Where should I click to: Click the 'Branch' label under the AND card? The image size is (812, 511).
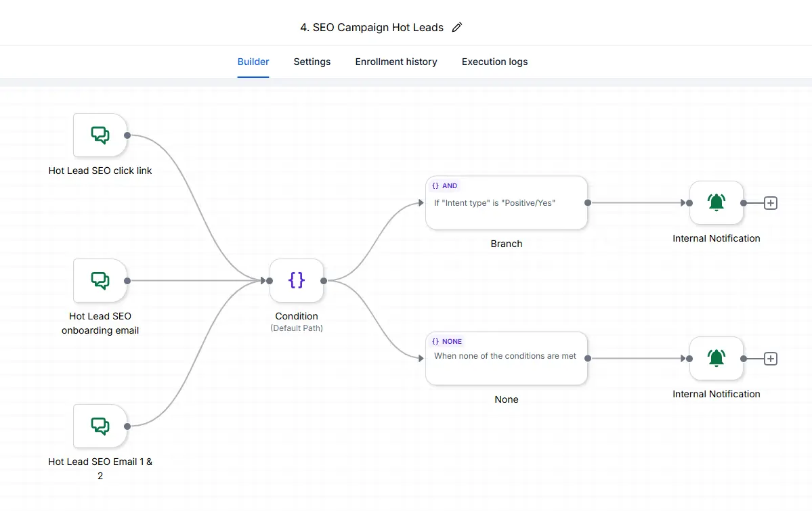click(x=507, y=244)
